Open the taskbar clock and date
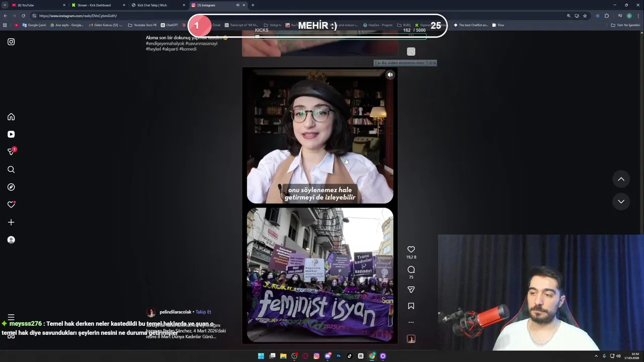This screenshot has width=644, height=362. tap(631, 356)
